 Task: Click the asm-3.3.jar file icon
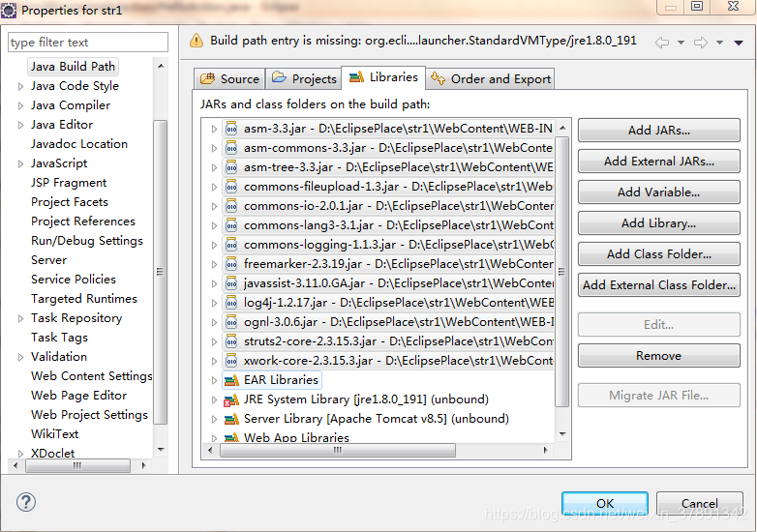231,129
